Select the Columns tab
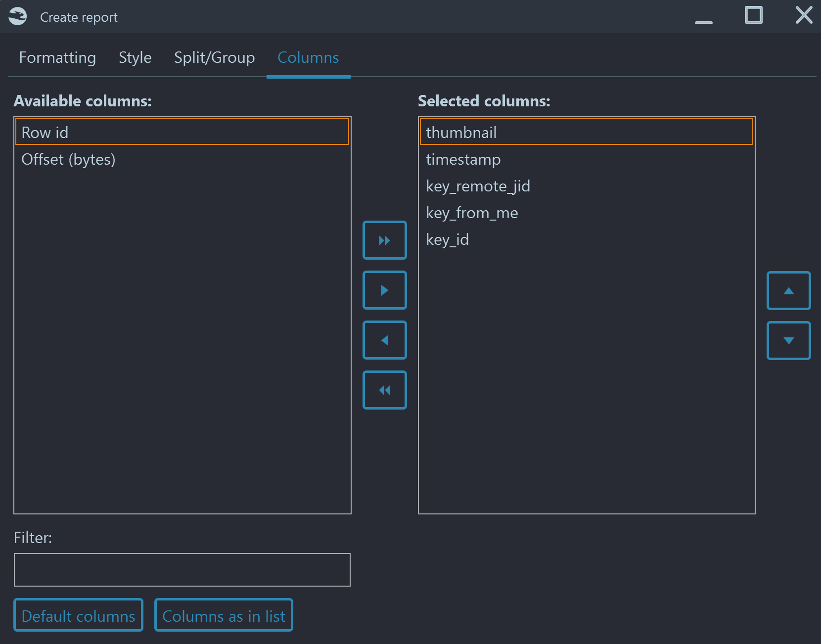The height and width of the screenshot is (644, 821). pyautogui.click(x=308, y=58)
